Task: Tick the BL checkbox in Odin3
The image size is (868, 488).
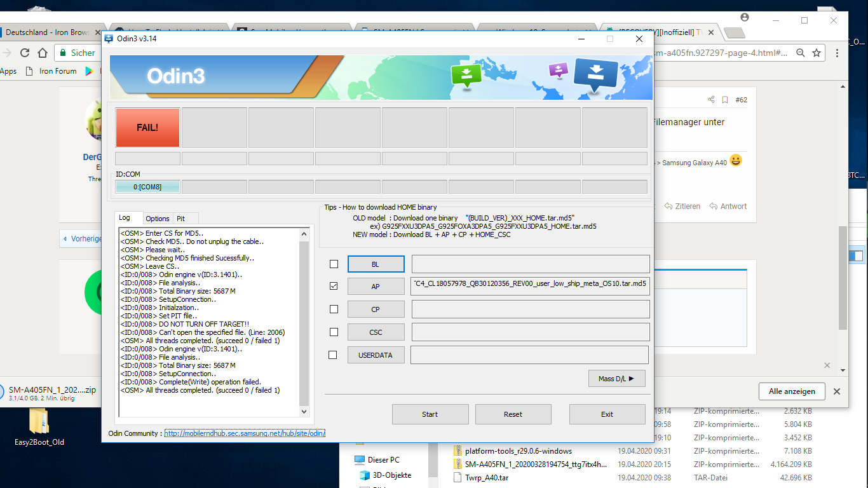Action: pos(334,264)
